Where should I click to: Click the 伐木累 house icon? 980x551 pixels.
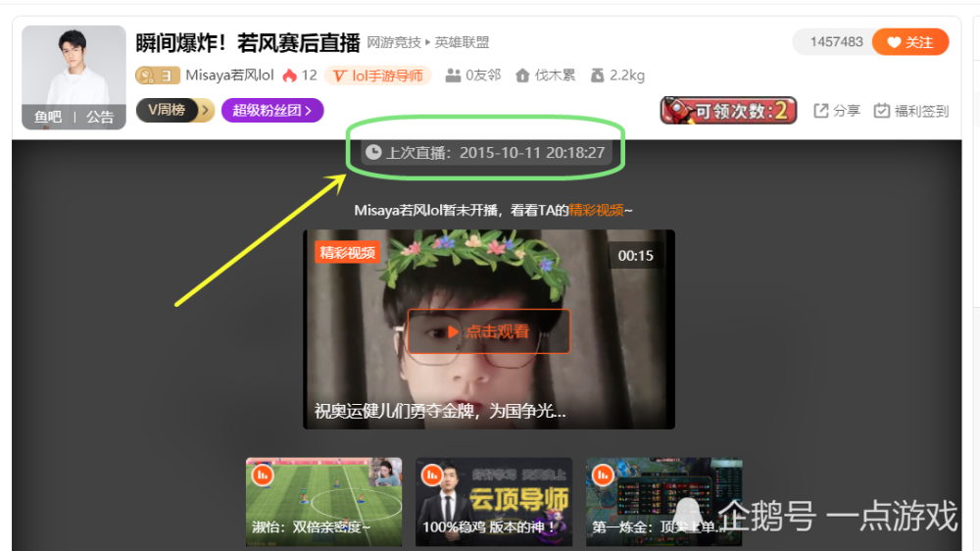point(522,75)
